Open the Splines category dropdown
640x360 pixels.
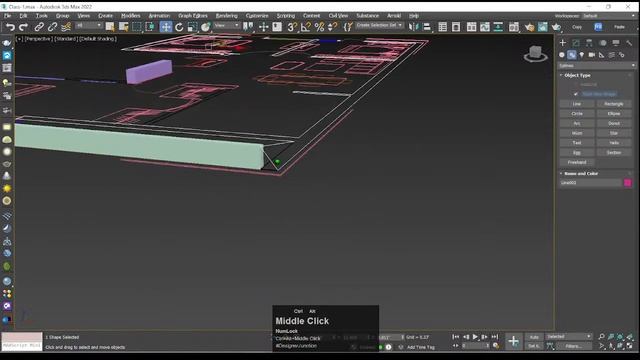596,66
